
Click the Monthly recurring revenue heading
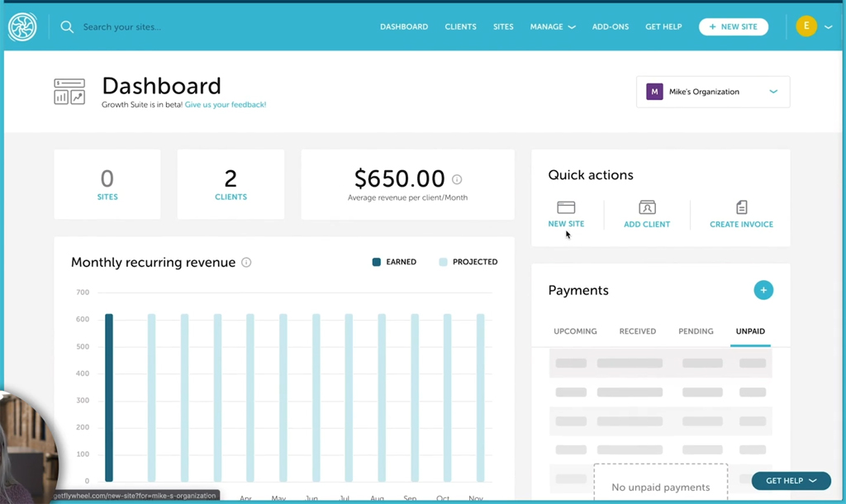pos(153,262)
